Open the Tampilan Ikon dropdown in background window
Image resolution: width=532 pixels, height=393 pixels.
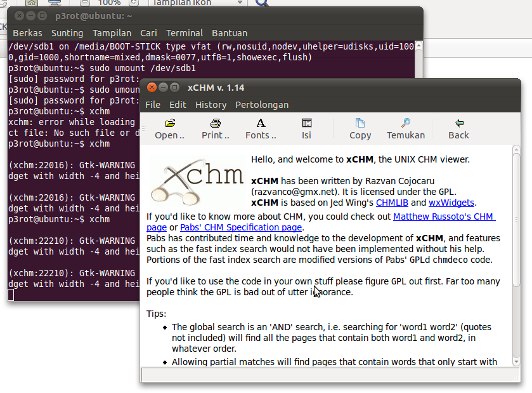click(x=197, y=3)
